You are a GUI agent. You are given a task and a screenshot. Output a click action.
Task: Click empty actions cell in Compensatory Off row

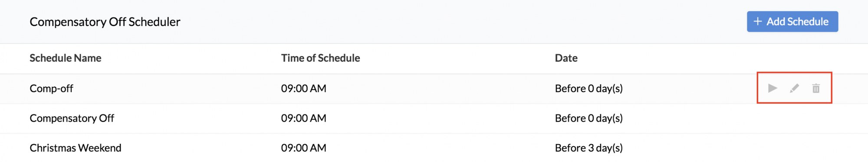point(794,118)
